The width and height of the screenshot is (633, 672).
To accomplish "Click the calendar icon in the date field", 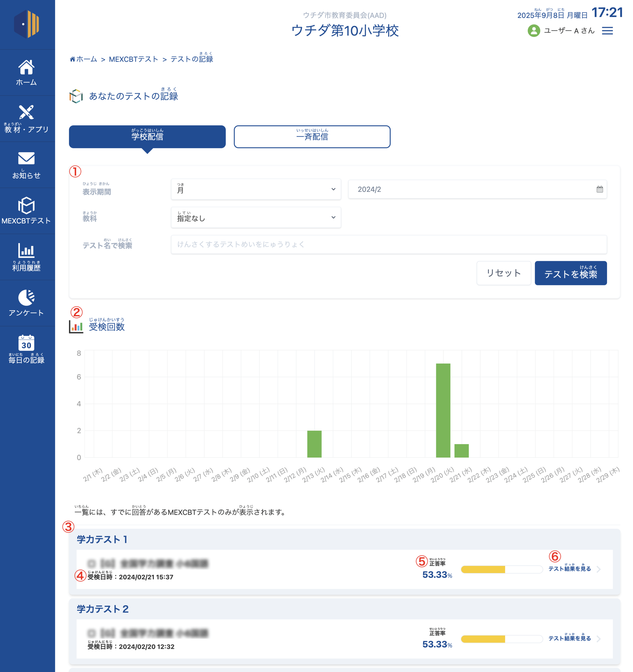I will pos(600,189).
